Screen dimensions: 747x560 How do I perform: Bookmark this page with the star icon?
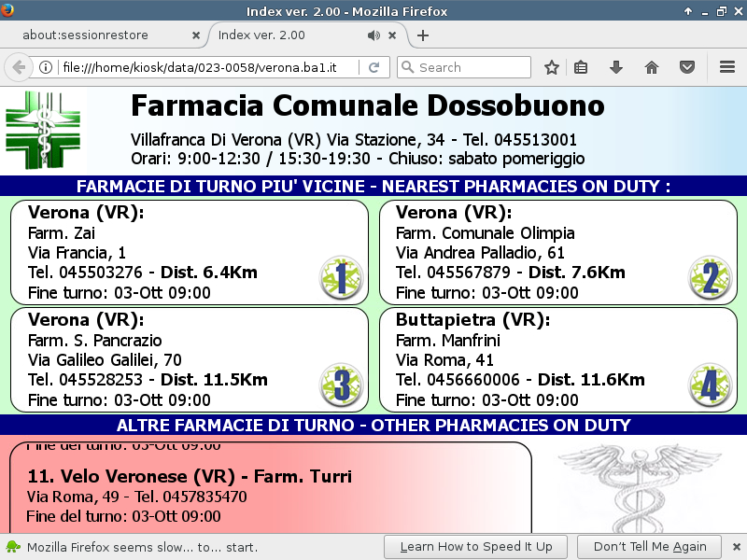point(552,67)
